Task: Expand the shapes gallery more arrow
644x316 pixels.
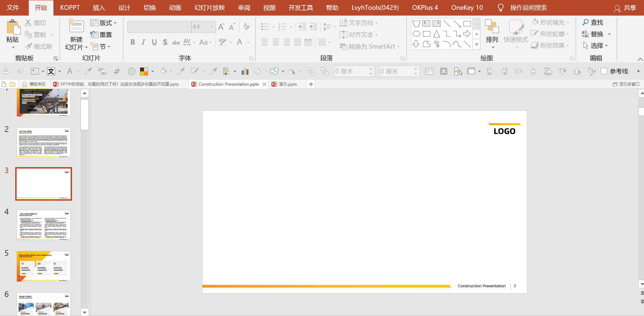Action: tap(476, 44)
